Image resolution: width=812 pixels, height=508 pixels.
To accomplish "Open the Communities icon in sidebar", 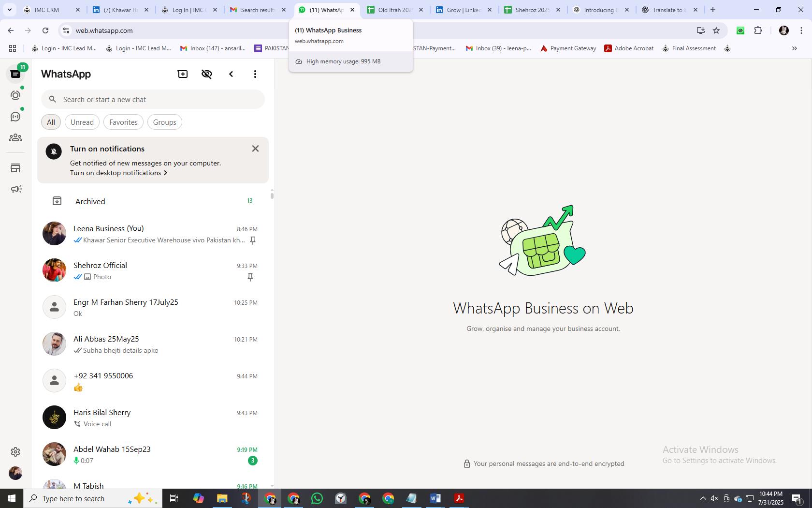I will pyautogui.click(x=15, y=138).
